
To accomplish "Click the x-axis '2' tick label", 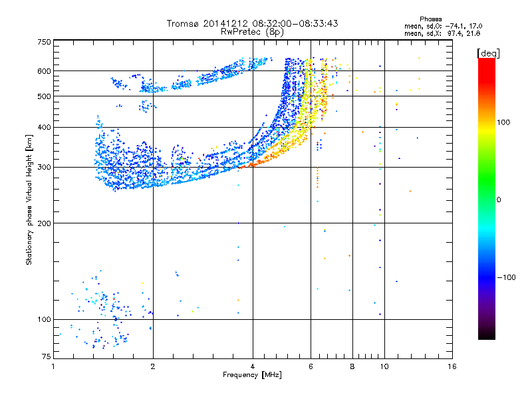I will point(153,366).
